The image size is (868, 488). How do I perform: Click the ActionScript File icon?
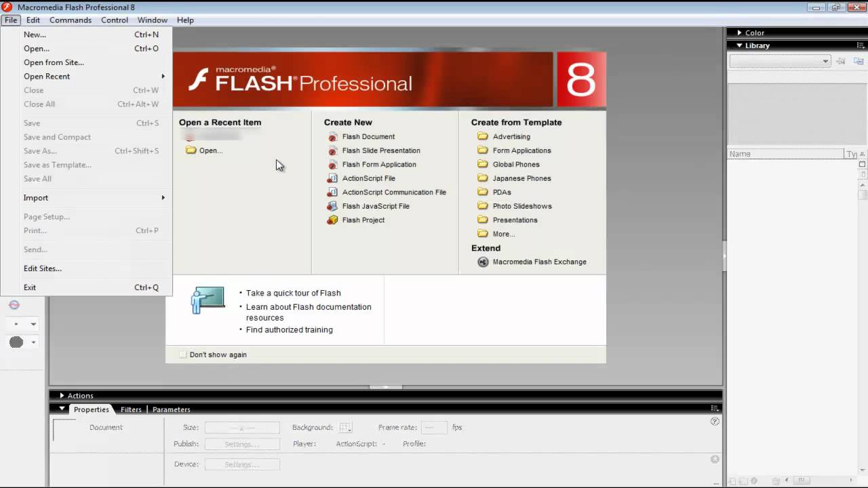(x=332, y=178)
